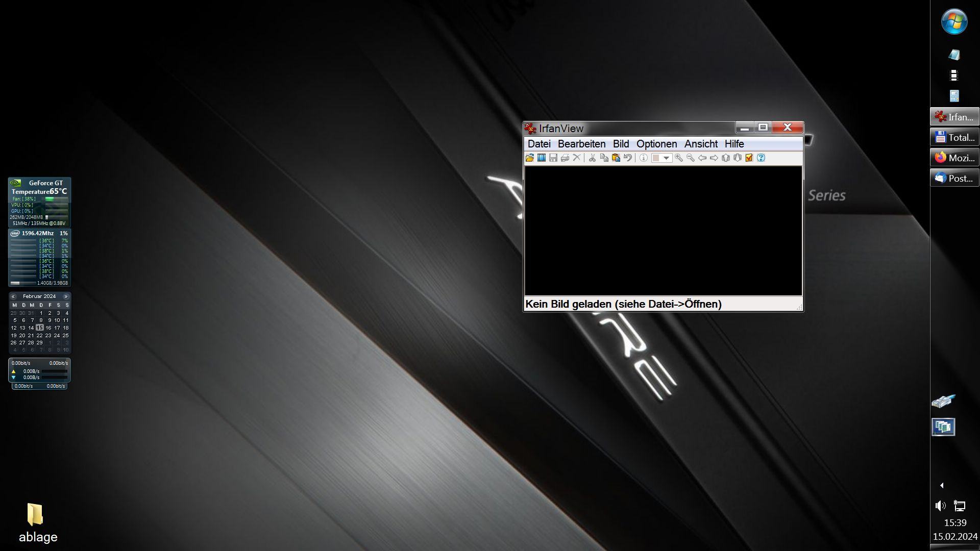980x551 pixels.
Task: Click the Next image right arrow
Action: coord(714,158)
